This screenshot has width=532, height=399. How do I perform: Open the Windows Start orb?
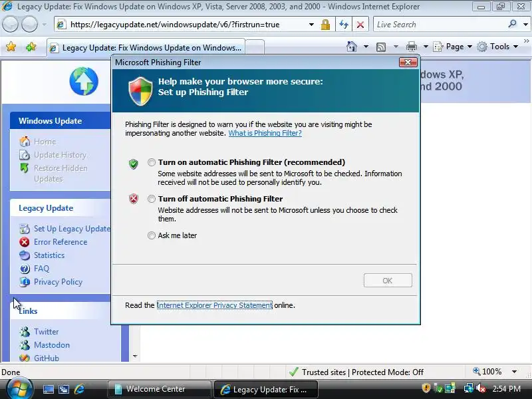coord(19,388)
